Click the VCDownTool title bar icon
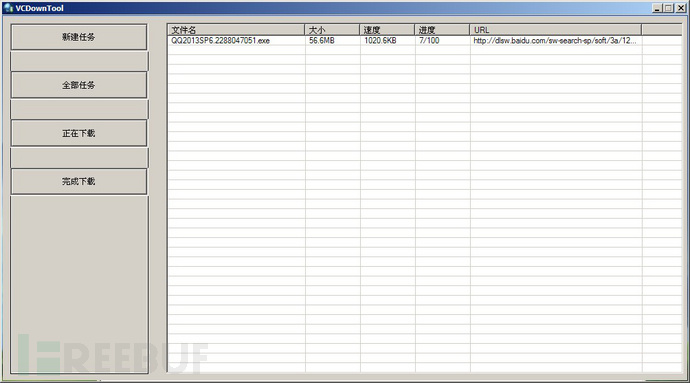690x383 pixels. pos(8,8)
